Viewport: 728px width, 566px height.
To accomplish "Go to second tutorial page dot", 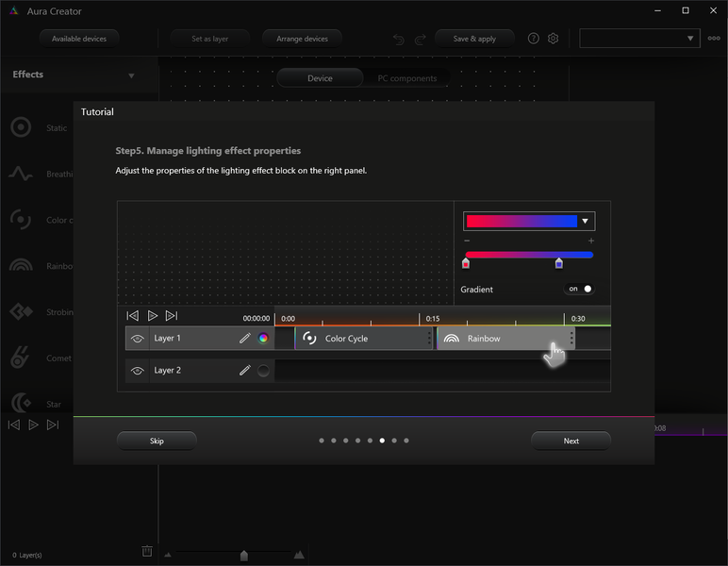I will (334, 441).
